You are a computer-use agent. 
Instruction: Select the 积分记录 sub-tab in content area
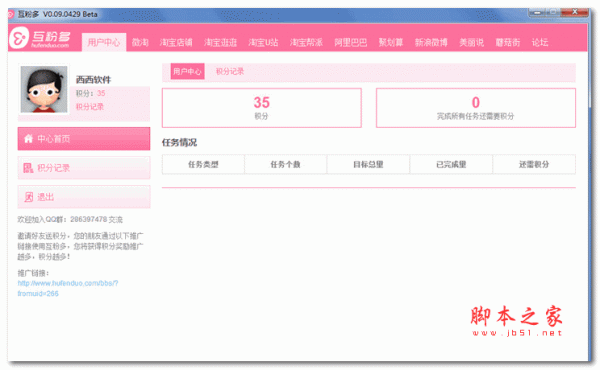[x=230, y=71]
